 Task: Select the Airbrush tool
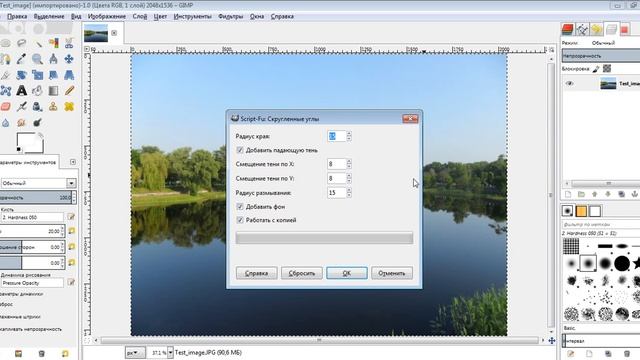22,107
